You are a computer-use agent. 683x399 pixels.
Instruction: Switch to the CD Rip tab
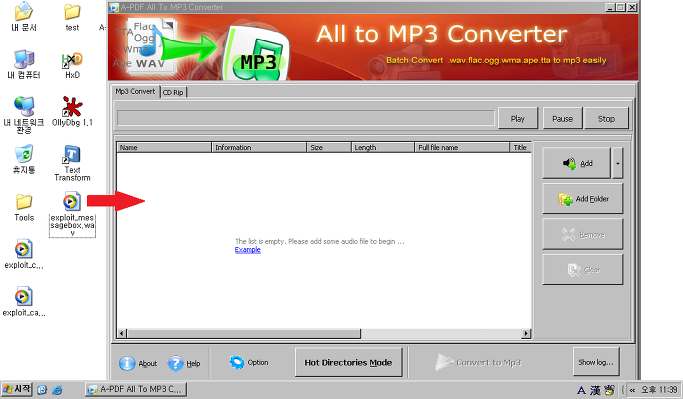pos(173,92)
